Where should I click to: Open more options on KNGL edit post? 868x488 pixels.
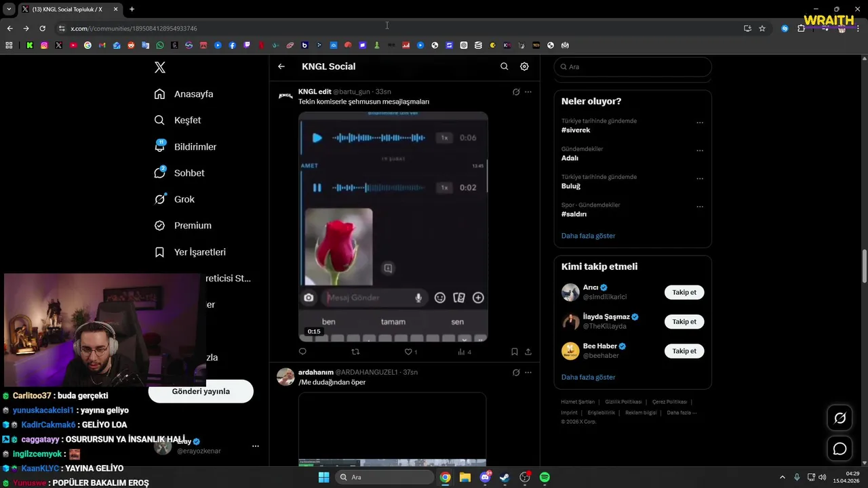point(528,91)
